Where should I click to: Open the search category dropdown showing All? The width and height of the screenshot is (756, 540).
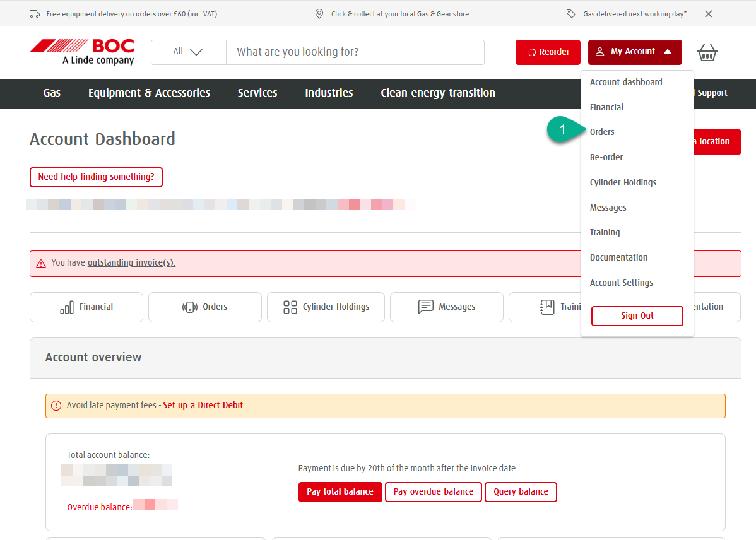tap(188, 52)
